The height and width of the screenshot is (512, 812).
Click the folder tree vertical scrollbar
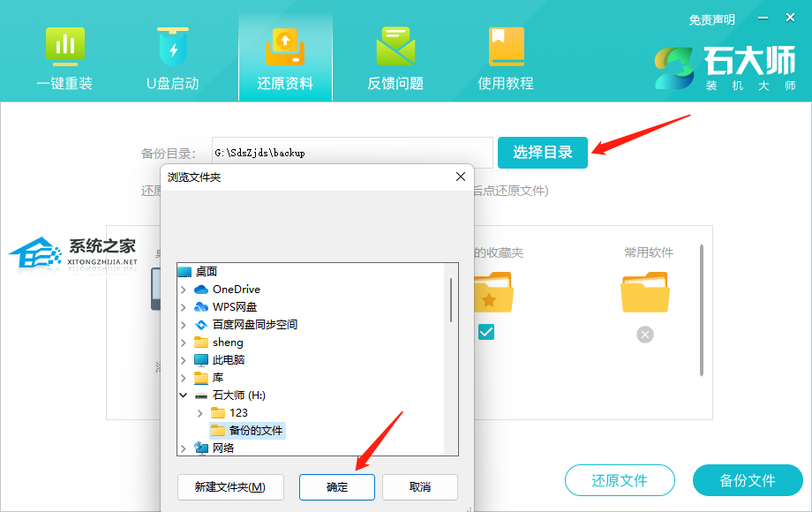[451, 300]
